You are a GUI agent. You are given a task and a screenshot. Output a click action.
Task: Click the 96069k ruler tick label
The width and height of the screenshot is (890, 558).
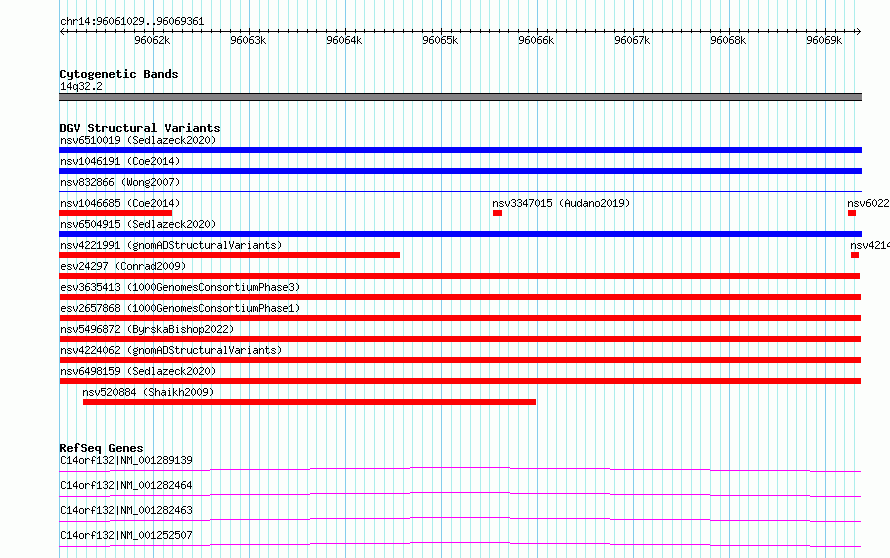[824, 40]
